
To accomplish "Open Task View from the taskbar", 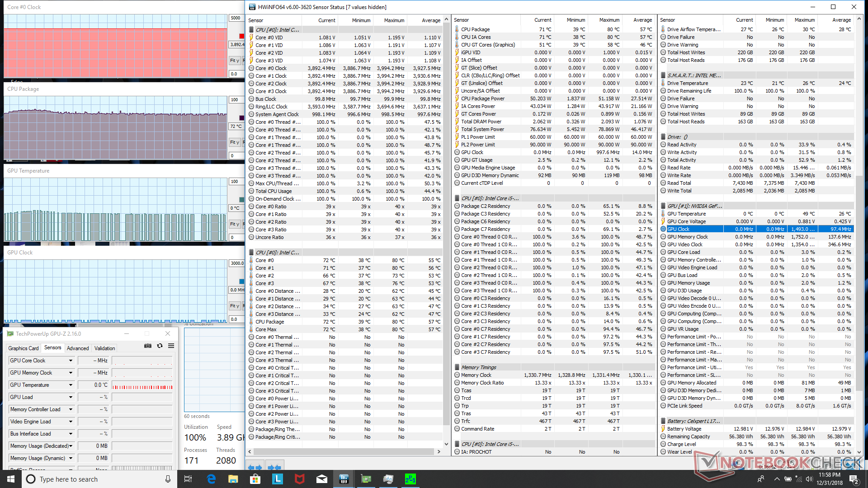I will tap(188, 479).
